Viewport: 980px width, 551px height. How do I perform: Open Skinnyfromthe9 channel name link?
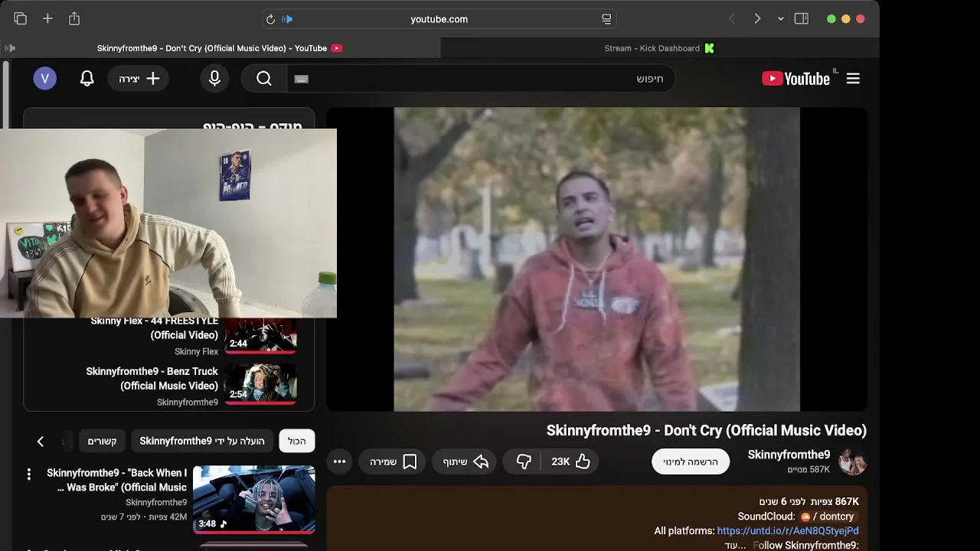click(789, 455)
